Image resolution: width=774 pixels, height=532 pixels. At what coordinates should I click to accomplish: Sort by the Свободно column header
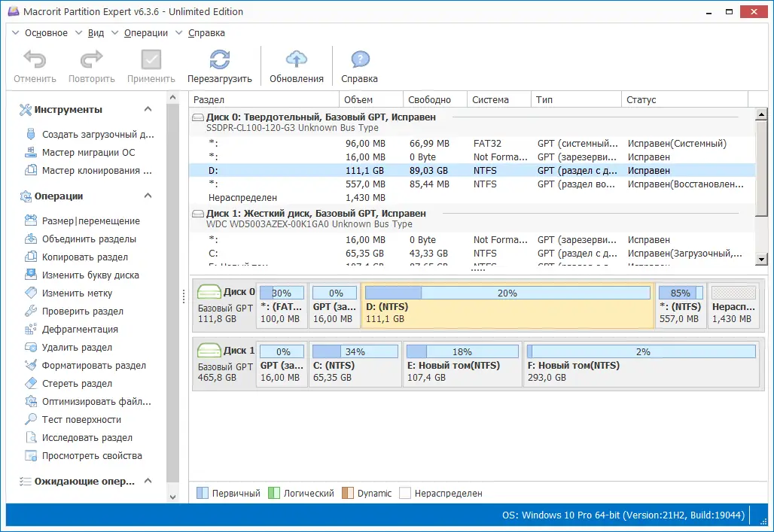tap(429, 100)
